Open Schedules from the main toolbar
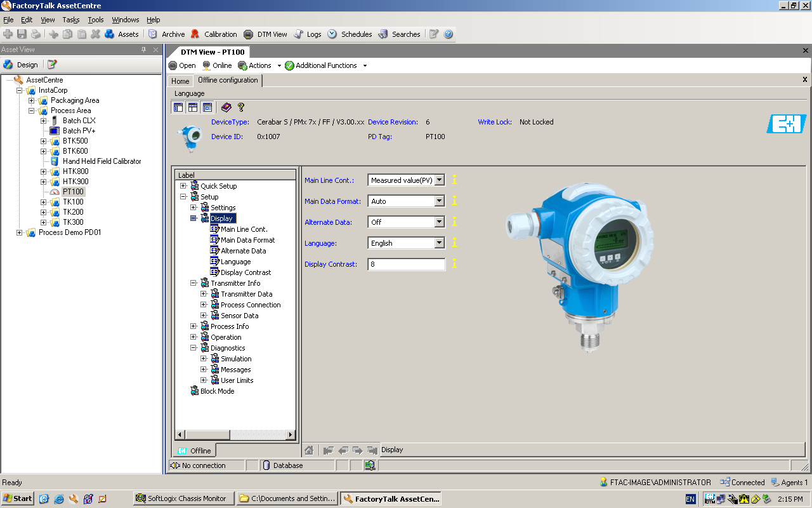This screenshot has width=812, height=508. pos(350,34)
